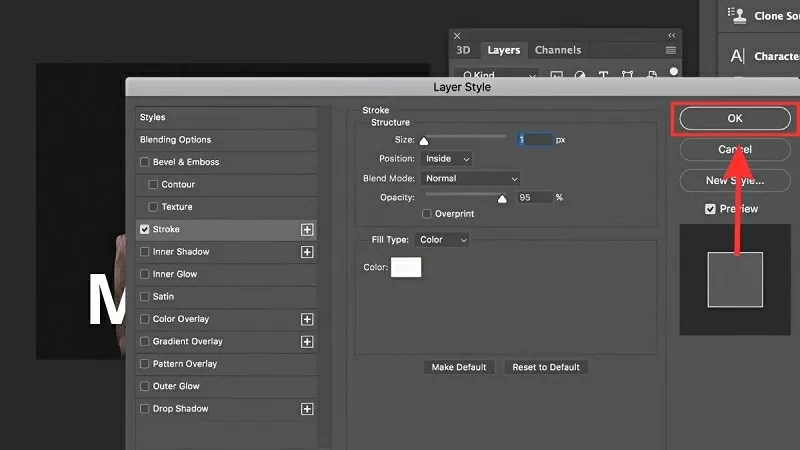Uncheck the Stroke effect checkbox
800x450 pixels.
pyautogui.click(x=145, y=229)
